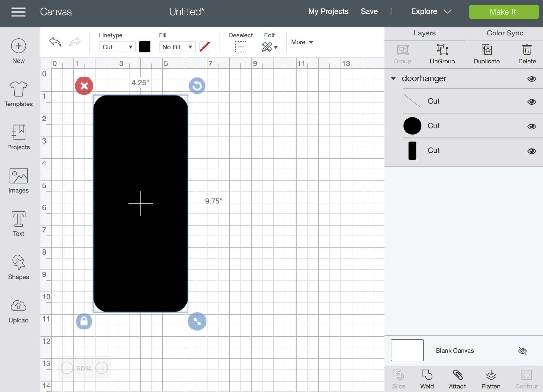The height and width of the screenshot is (392, 543).
Task: Open the Fill dropdown
Action: click(x=177, y=47)
